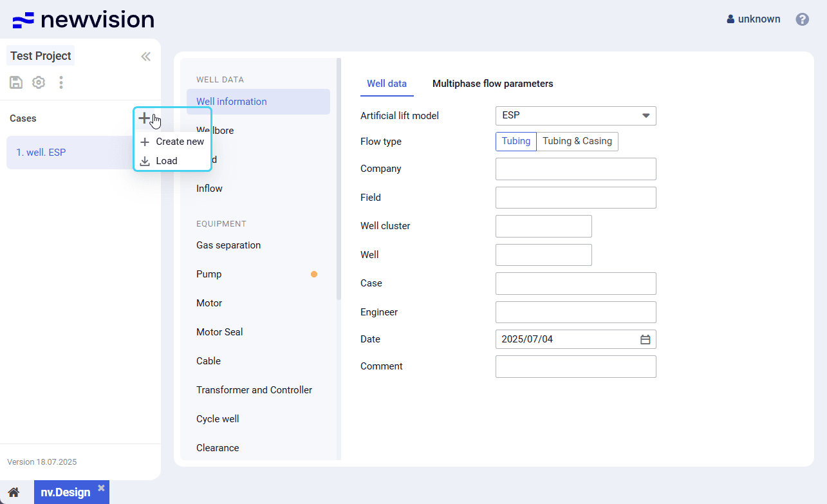
Task: Choose Load from the cases menu
Action: click(x=166, y=161)
